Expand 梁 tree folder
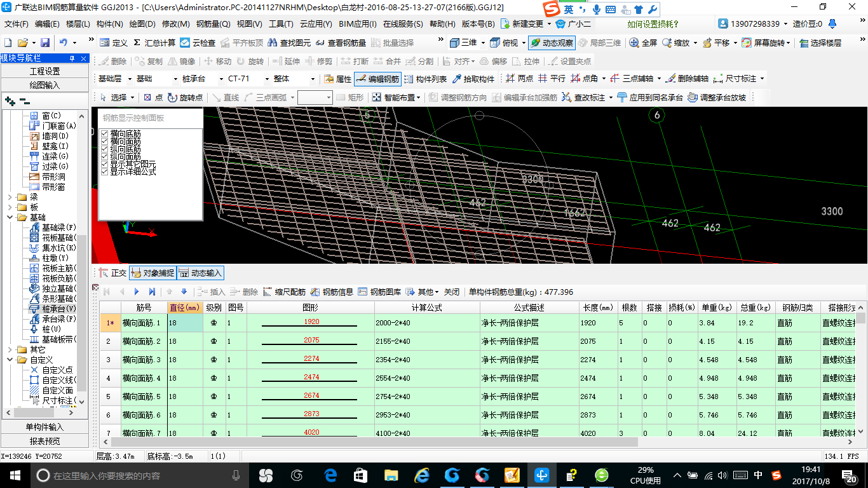868x488 pixels. tap(10, 197)
